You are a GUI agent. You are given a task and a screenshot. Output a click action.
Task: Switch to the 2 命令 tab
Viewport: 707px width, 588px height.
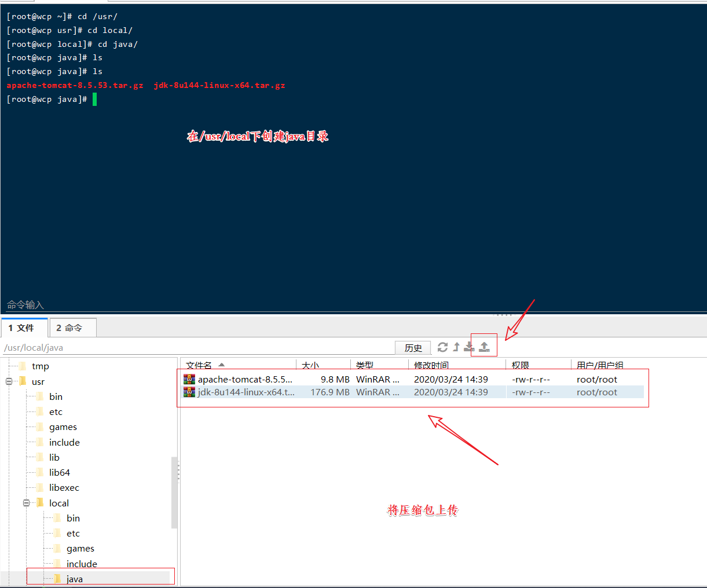(x=73, y=328)
